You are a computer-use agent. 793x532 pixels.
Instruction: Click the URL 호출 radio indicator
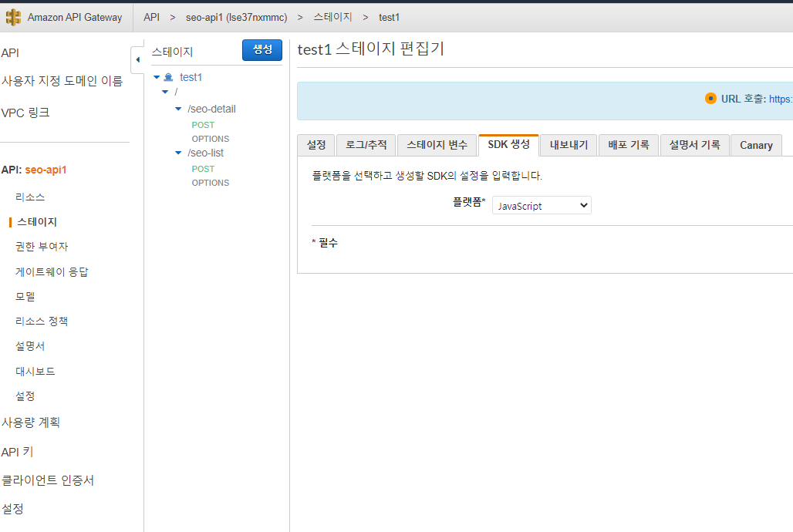tap(710, 98)
